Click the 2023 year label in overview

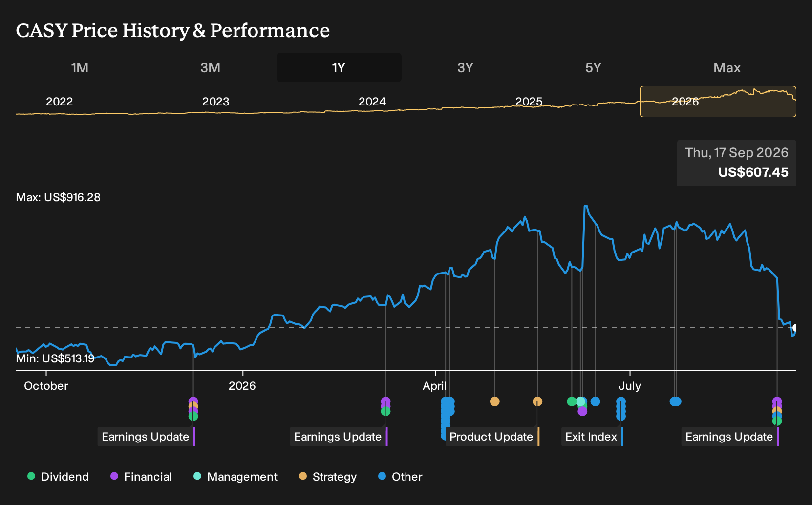tap(215, 102)
